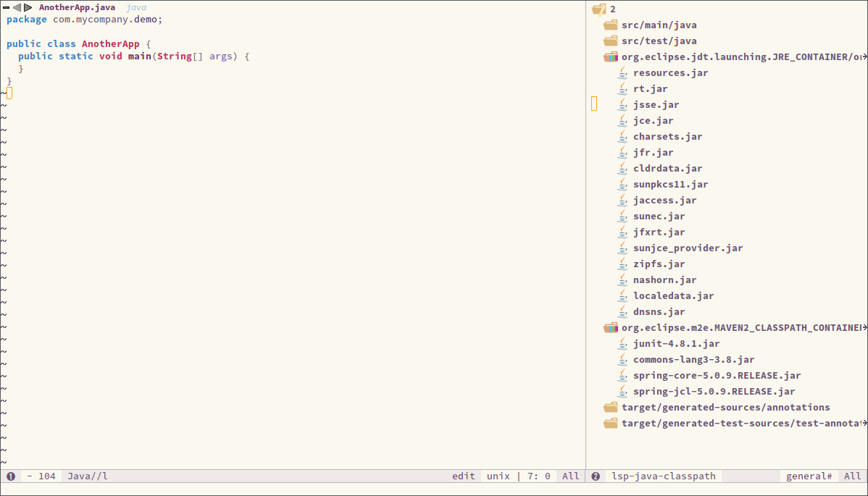Select commons-lang3-3.8.jar entry
This screenshot has height=496, width=868.
coord(693,360)
